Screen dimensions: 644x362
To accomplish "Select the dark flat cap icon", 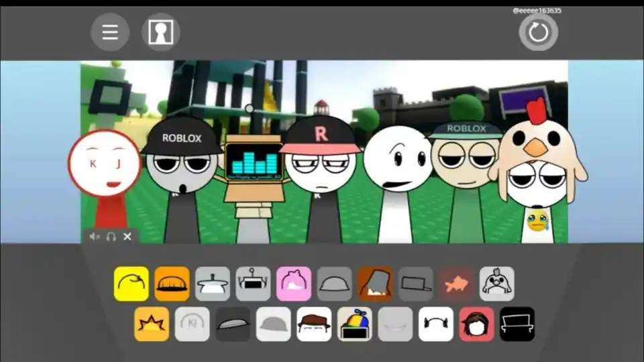I will (x=233, y=324).
